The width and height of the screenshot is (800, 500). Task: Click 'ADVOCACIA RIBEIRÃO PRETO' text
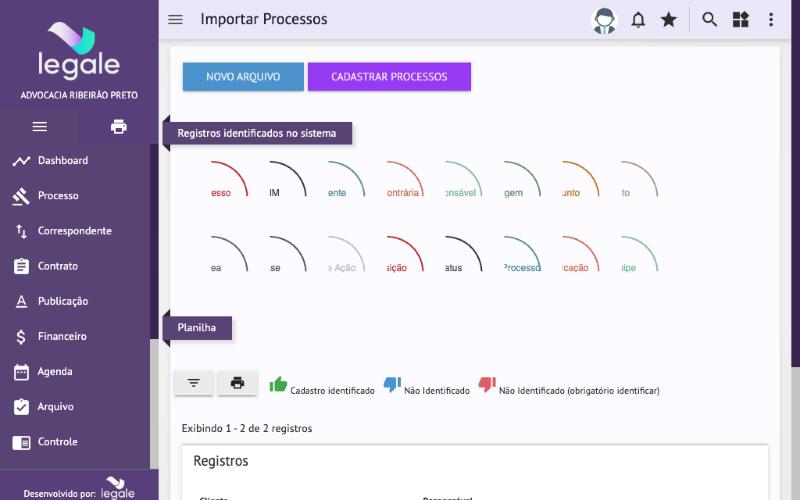coord(79,95)
